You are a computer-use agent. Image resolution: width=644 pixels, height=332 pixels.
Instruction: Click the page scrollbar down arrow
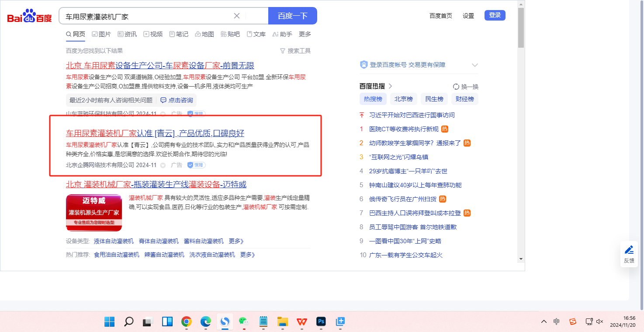coord(521,259)
